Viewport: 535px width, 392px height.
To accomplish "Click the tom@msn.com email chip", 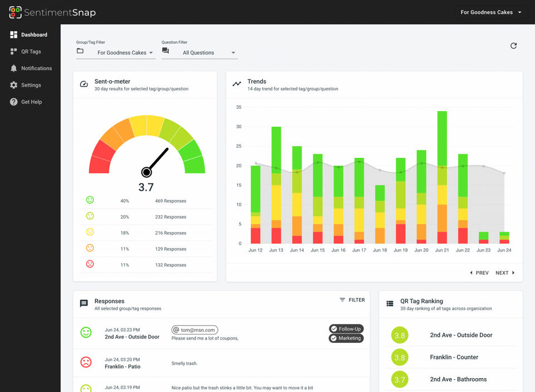I will [195, 330].
